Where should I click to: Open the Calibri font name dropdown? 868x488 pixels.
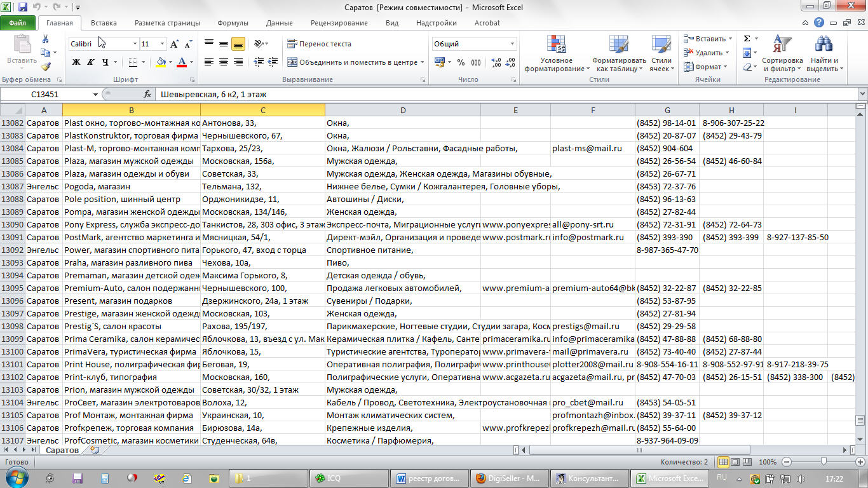click(x=135, y=44)
